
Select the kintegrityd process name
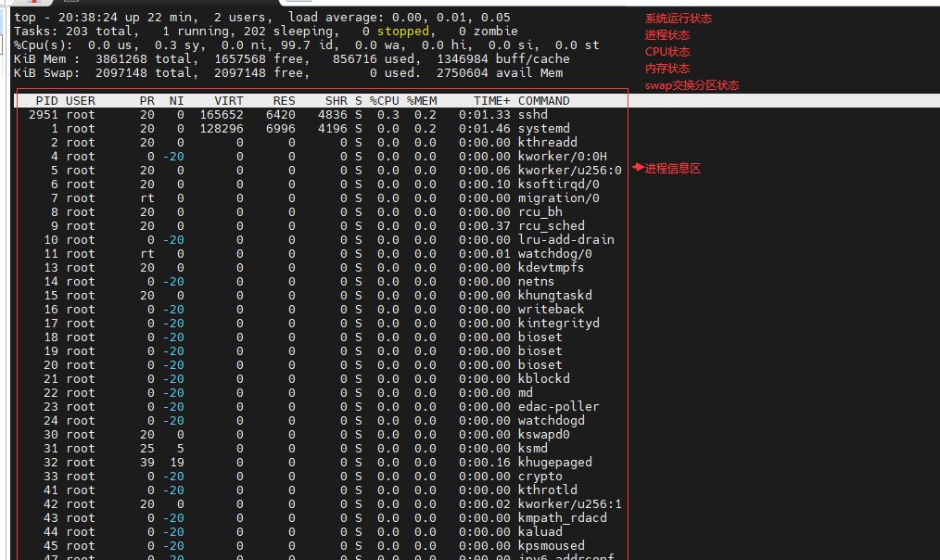[x=559, y=324]
